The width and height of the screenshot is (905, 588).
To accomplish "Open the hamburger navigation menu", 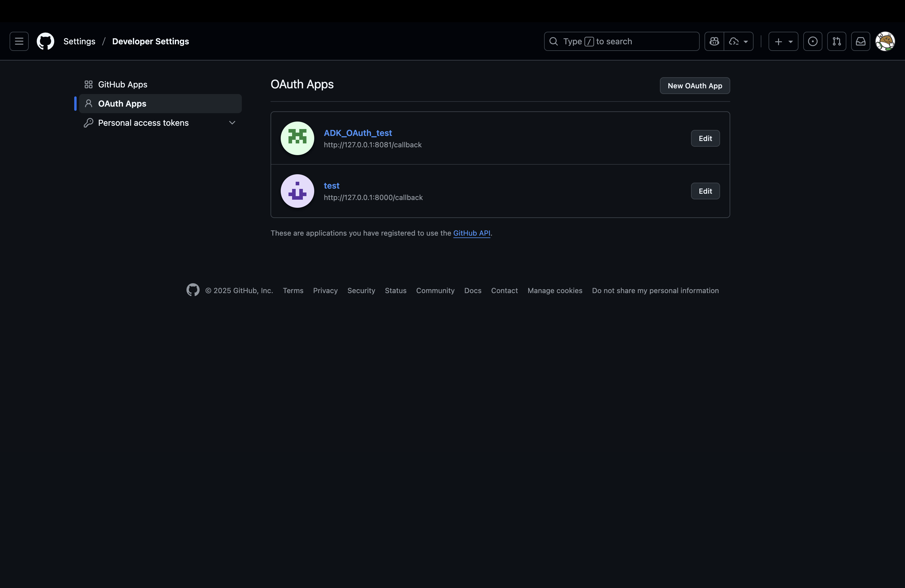I will tap(19, 41).
